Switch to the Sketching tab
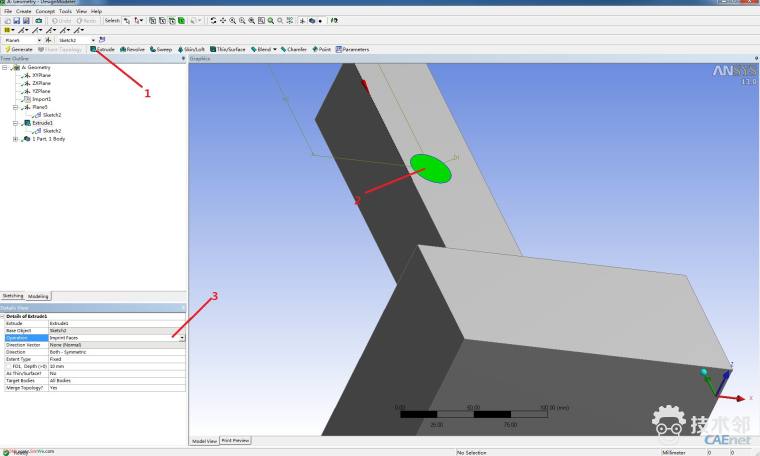Screen dimensions: 760x456 pyautogui.click(x=13, y=296)
